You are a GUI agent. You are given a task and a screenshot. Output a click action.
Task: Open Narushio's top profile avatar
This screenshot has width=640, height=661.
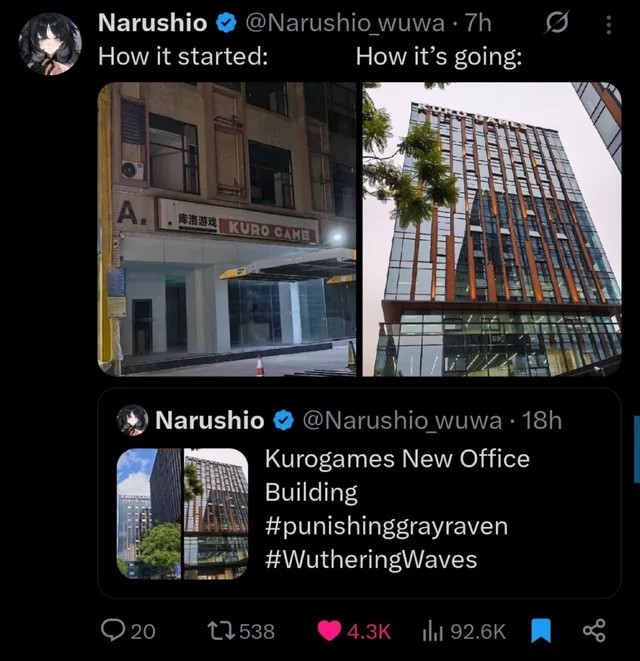[50, 44]
